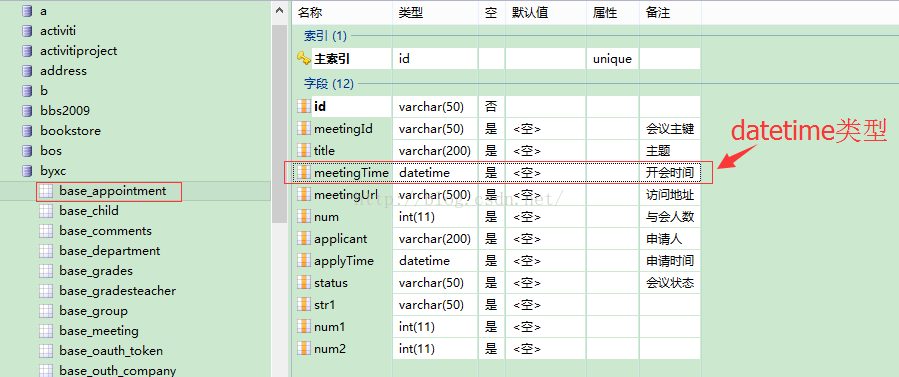Viewport: 899px width, 377px height.
Task: Select the datetime type of applyTime
Action: [435, 261]
